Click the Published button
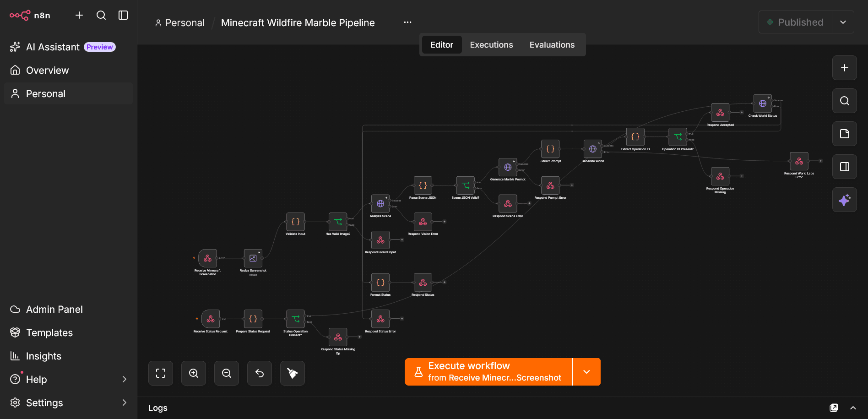 795,22
